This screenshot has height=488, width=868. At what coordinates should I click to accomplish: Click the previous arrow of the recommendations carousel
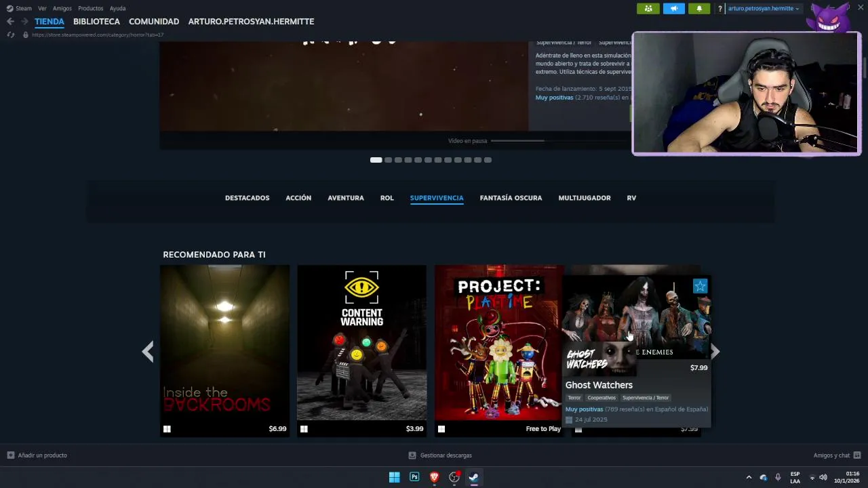148,351
